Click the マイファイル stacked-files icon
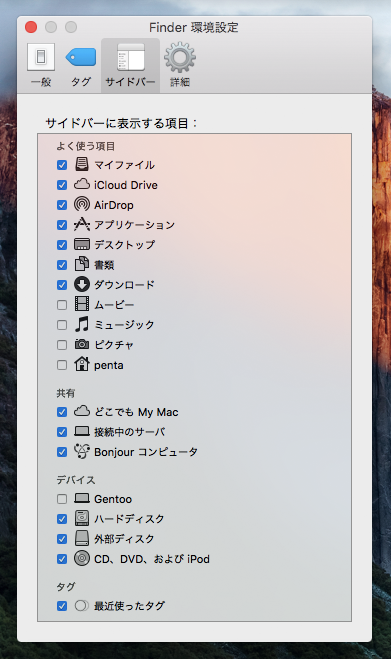This screenshot has height=659, width=391. (x=82, y=164)
